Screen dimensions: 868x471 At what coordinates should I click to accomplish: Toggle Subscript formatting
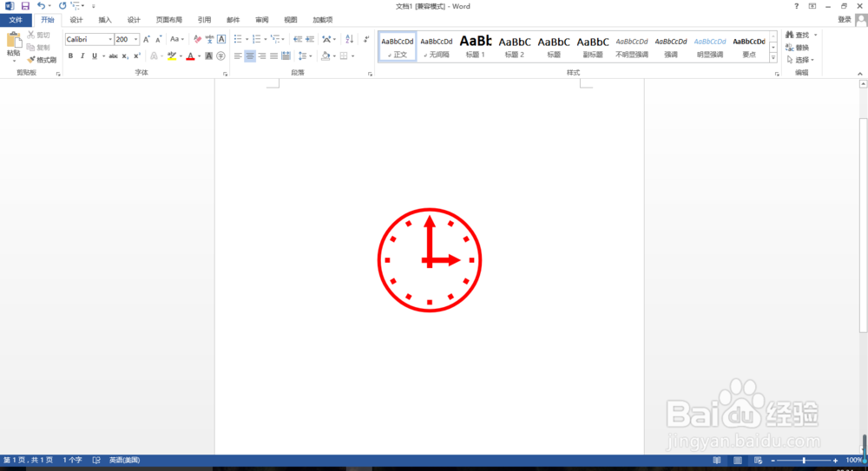[x=125, y=56]
